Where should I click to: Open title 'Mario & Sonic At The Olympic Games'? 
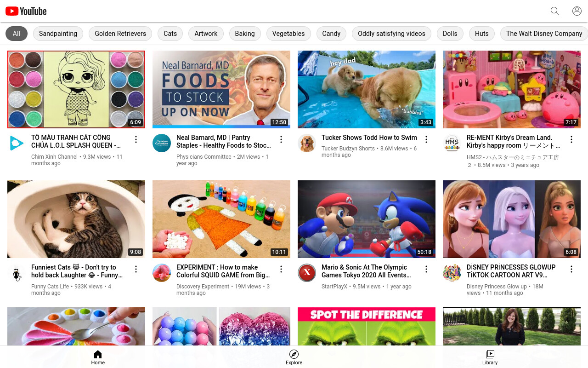click(367, 271)
